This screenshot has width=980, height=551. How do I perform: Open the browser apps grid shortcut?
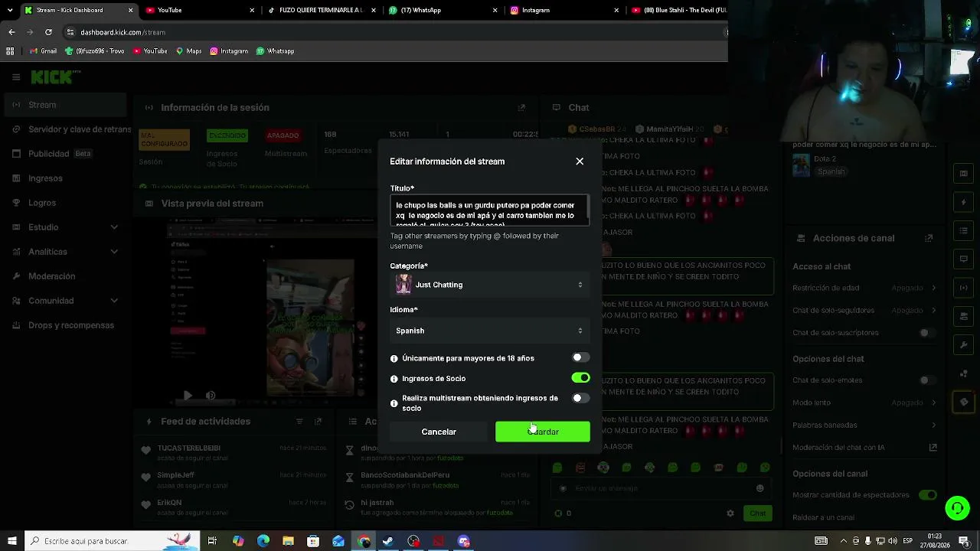[x=10, y=51]
